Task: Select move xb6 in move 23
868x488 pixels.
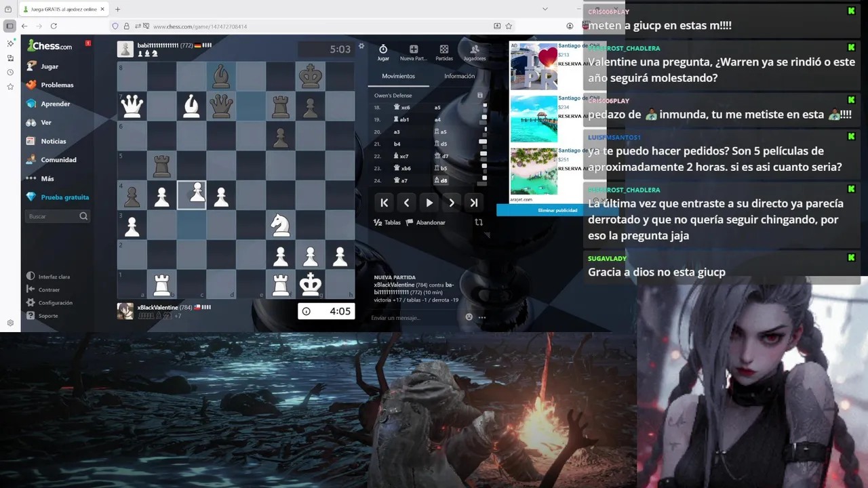Action: [403, 168]
